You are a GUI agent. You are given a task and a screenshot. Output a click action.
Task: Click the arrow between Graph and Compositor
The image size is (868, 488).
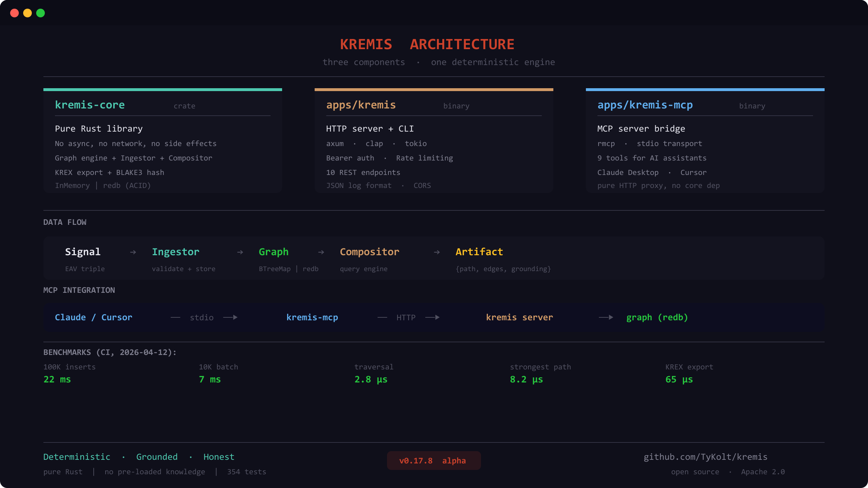tap(321, 252)
